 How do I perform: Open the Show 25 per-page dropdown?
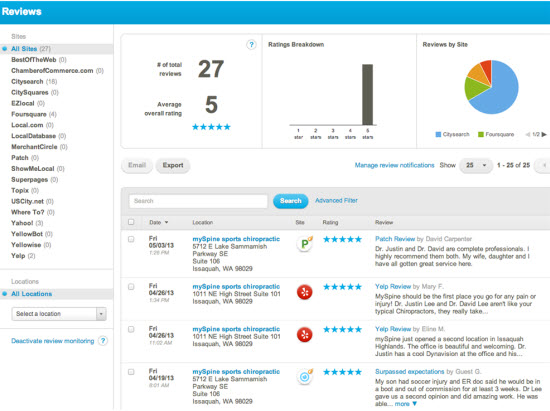(476, 165)
